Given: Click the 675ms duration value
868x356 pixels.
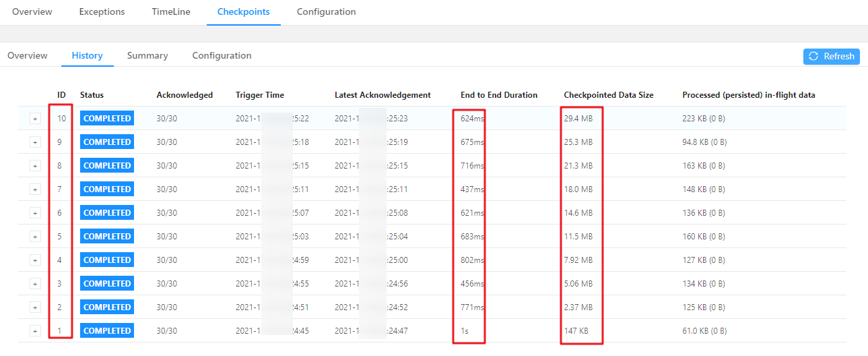Looking at the screenshot, I should (472, 142).
